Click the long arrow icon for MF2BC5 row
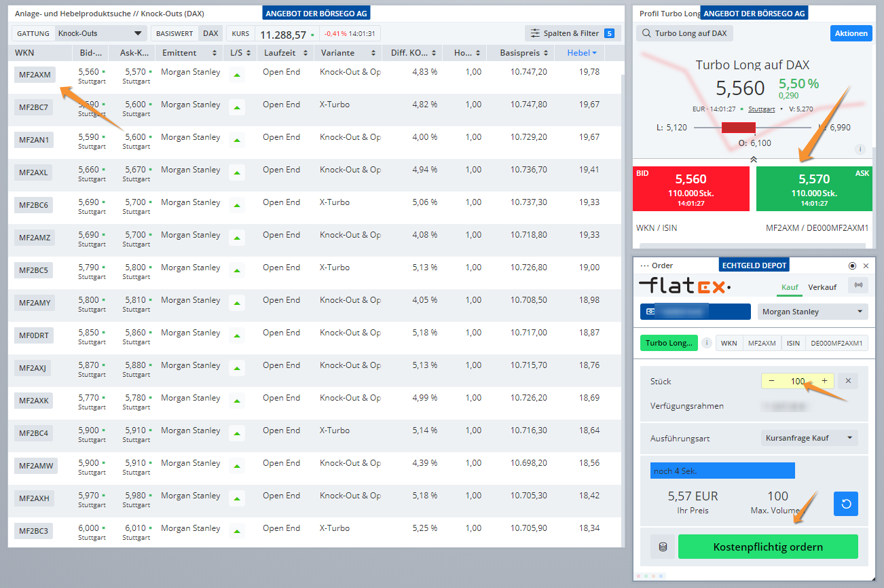 [237, 270]
